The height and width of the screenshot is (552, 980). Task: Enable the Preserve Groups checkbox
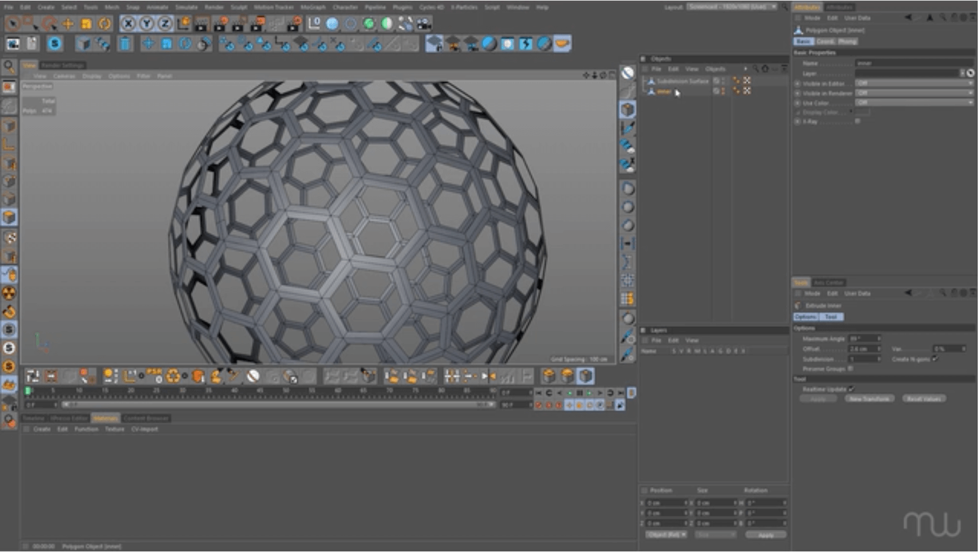tap(850, 369)
